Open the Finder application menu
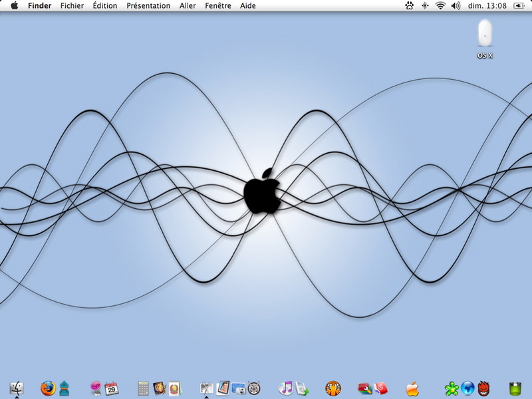 click(40, 6)
